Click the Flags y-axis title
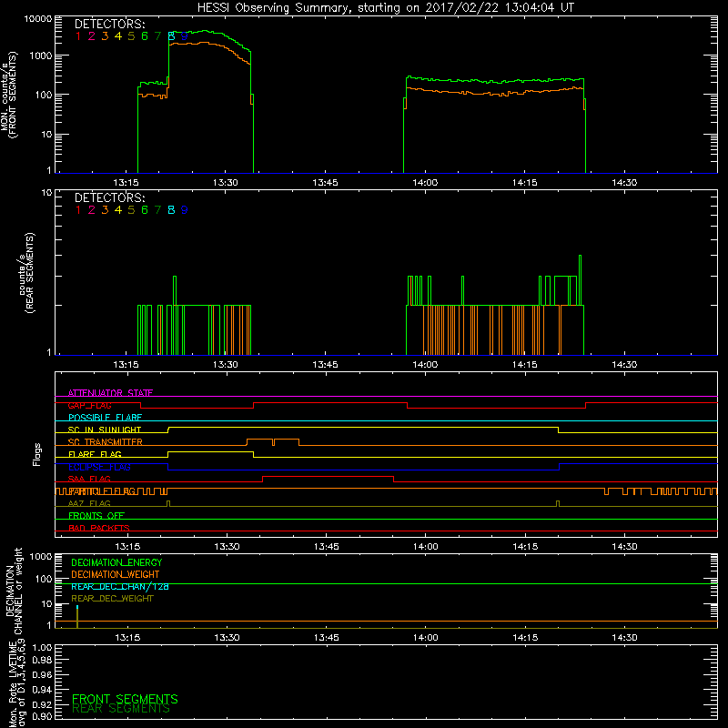728x728 pixels. click(x=37, y=454)
